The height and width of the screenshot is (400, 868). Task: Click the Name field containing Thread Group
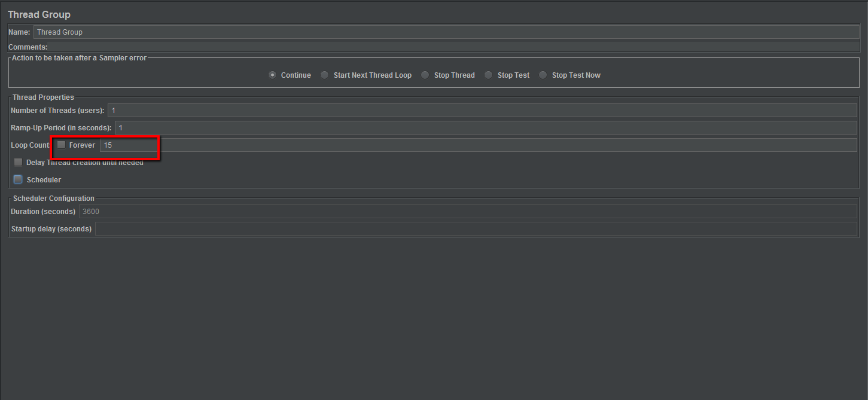click(x=446, y=32)
